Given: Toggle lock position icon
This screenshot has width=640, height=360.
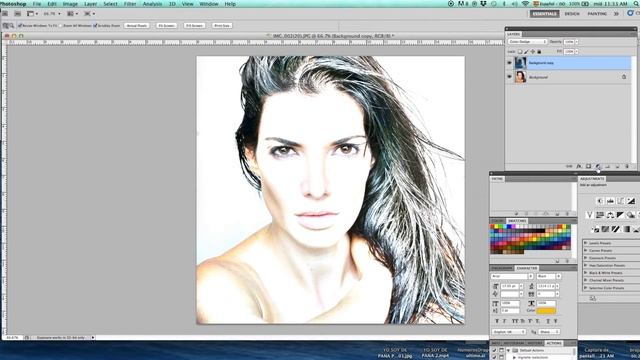Looking at the screenshot, I should 533,51.
